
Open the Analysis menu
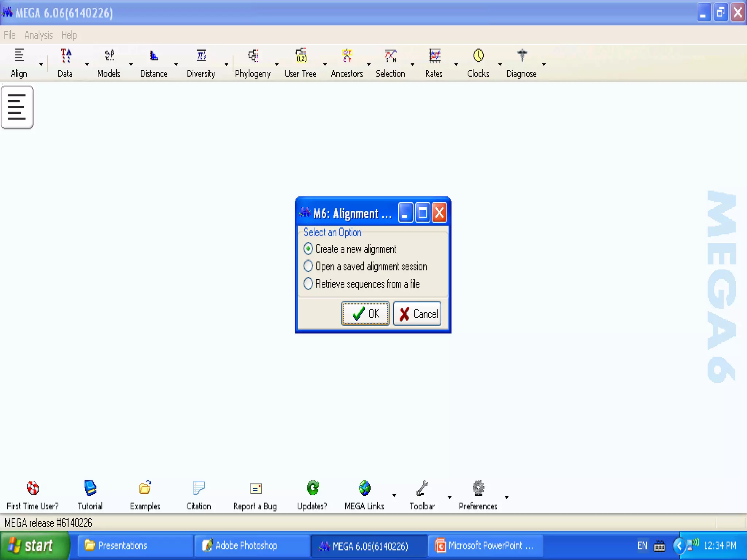pyautogui.click(x=38, y=35)
